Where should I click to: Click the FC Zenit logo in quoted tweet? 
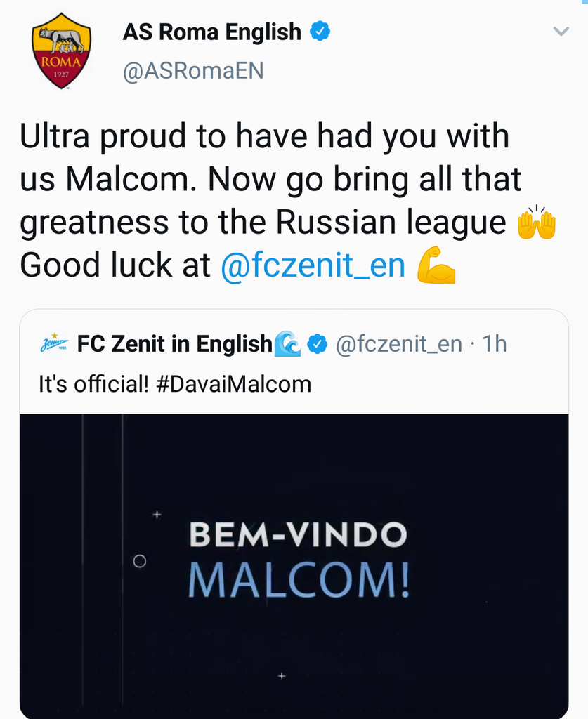coord(53,344)
